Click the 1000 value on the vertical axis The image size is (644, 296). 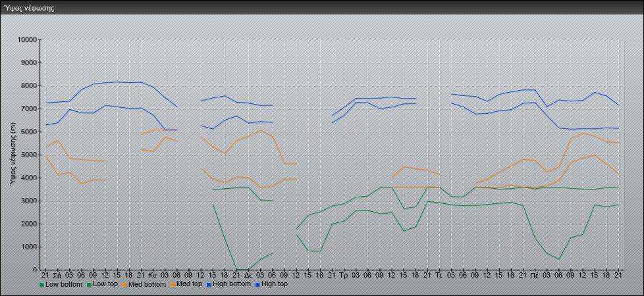pos(29,247)
